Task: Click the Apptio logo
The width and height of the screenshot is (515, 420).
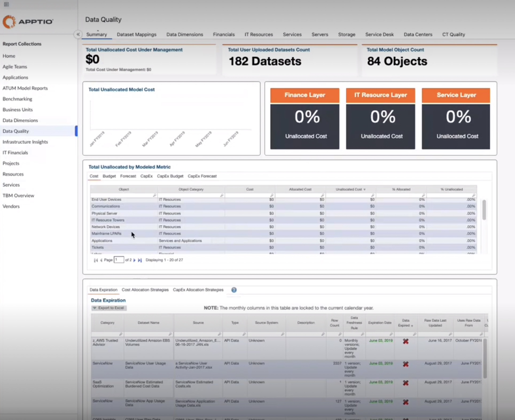Action: pyautogui.click(x=28, y=22)
